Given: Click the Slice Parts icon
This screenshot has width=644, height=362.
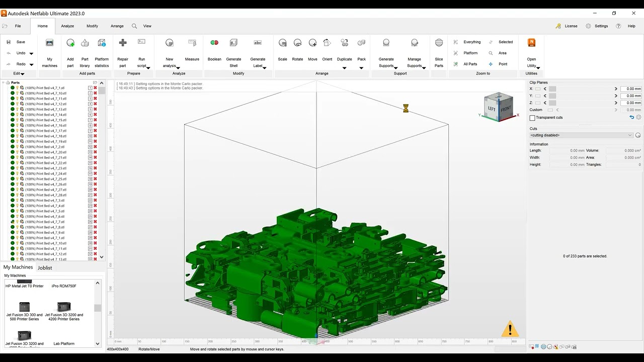Looking at the screenshot, I should (x=439, y=43).
